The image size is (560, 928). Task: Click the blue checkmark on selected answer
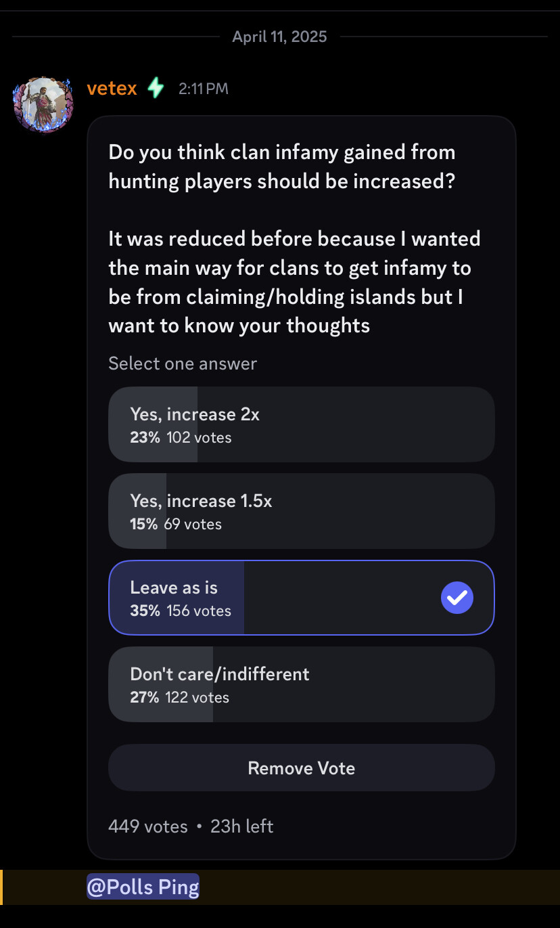457,598
